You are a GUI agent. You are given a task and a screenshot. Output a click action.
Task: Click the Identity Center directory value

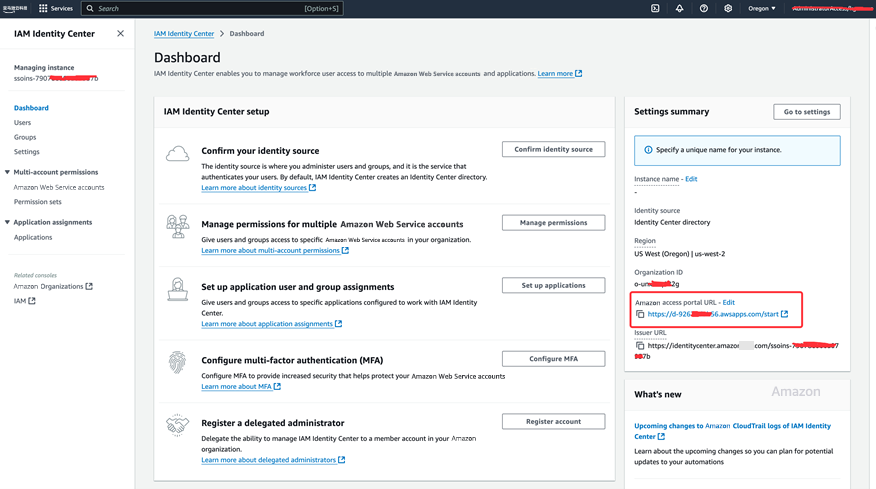672,222
